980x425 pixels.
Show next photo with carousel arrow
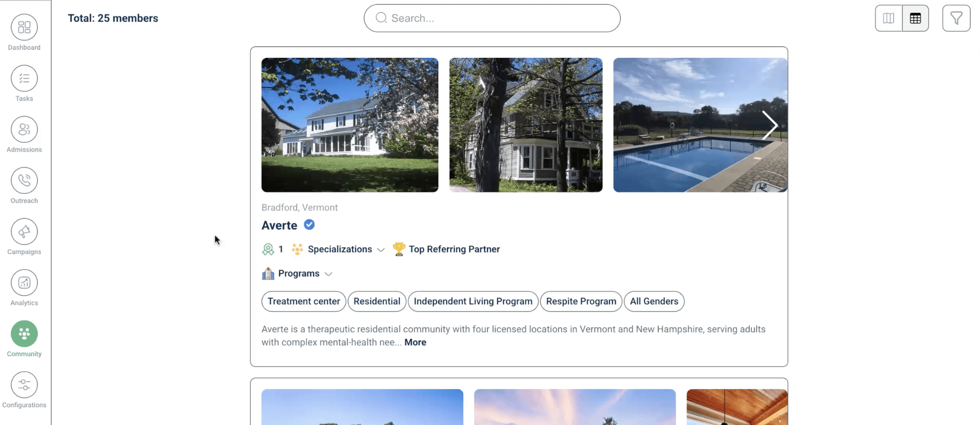point(769,125)
